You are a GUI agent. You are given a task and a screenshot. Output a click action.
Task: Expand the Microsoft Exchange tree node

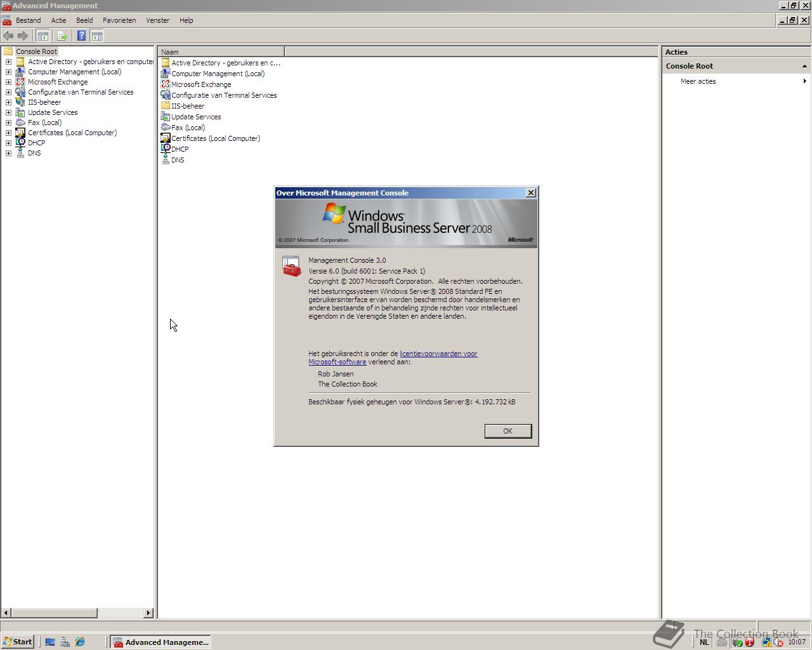coord(8,82)
